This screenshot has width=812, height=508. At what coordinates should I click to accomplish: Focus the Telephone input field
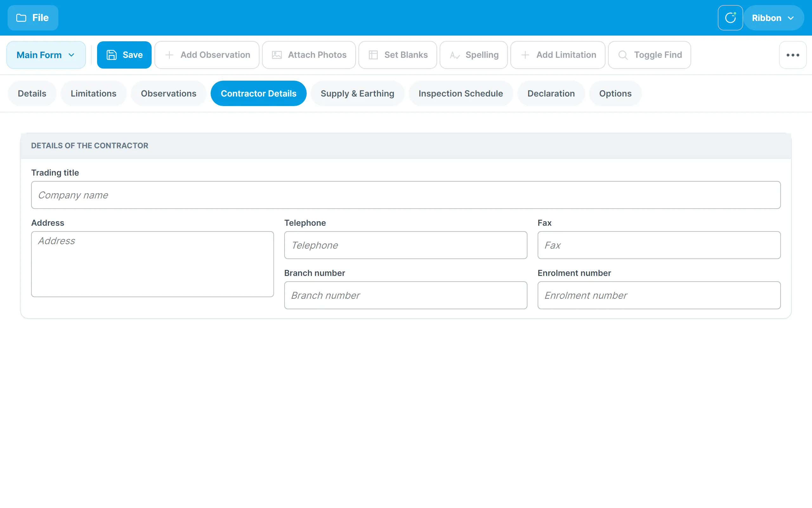point(406,245)
